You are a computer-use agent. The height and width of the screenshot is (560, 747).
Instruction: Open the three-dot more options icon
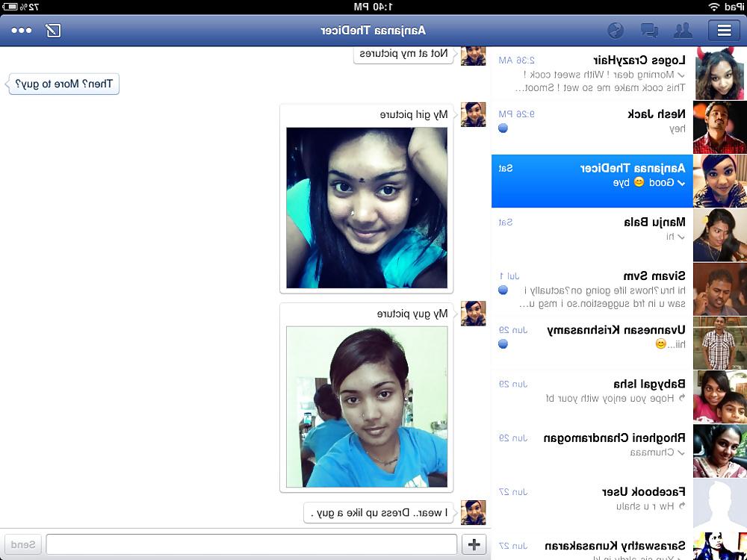22,31
